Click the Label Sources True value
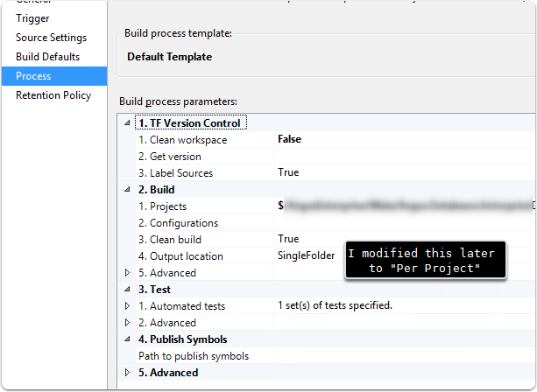 tap(288, 173)
